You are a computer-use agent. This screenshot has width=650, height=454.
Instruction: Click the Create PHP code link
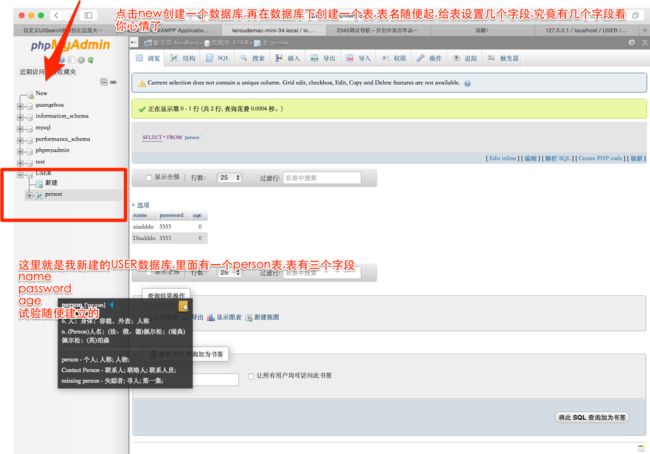tap(600, 158)
